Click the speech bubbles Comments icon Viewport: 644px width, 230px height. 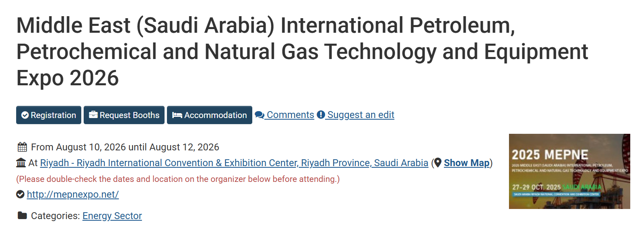(260, 115)
